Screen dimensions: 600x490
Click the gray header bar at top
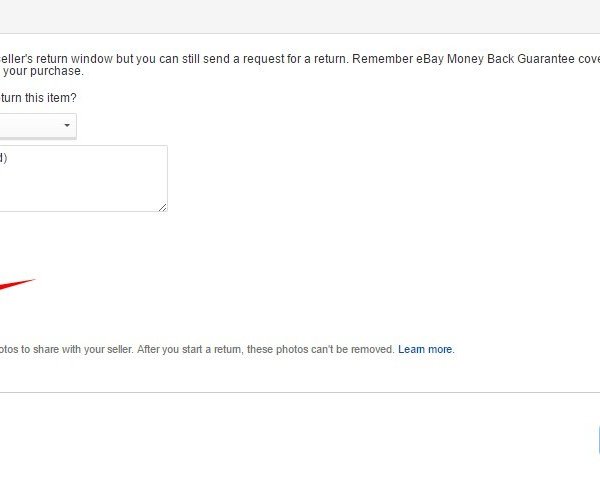point(300,16)
